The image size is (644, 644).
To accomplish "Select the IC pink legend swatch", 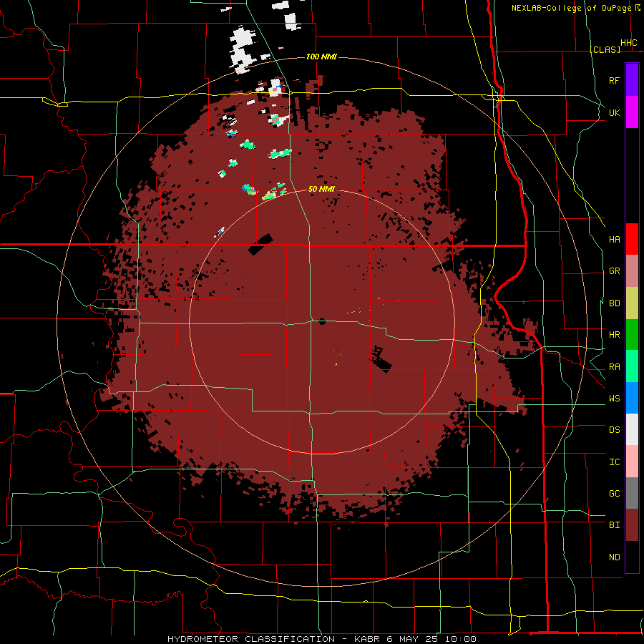I will pos(632,462).
